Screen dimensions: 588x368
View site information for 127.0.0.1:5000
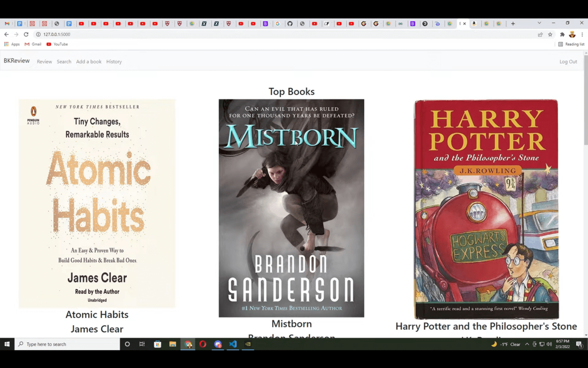38,34
